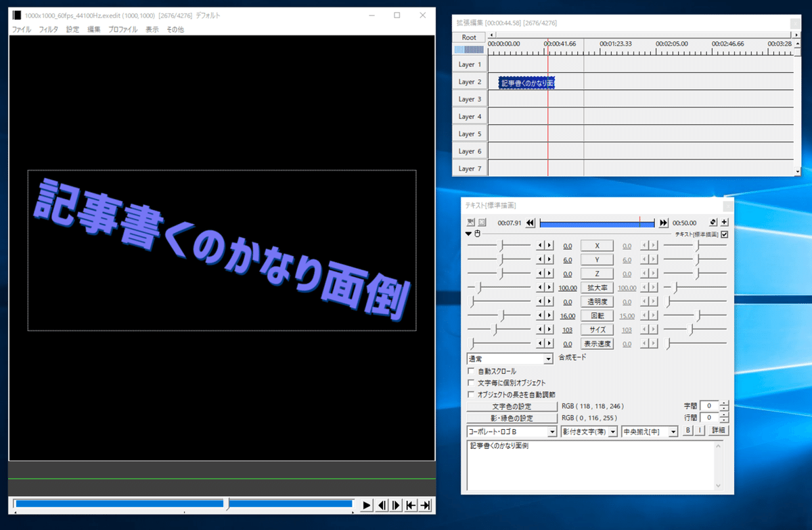812x530 pixels.
Task: Select the 記事書くのかなり面倒 object on Layer 2
Action: [x=527, y=83]
